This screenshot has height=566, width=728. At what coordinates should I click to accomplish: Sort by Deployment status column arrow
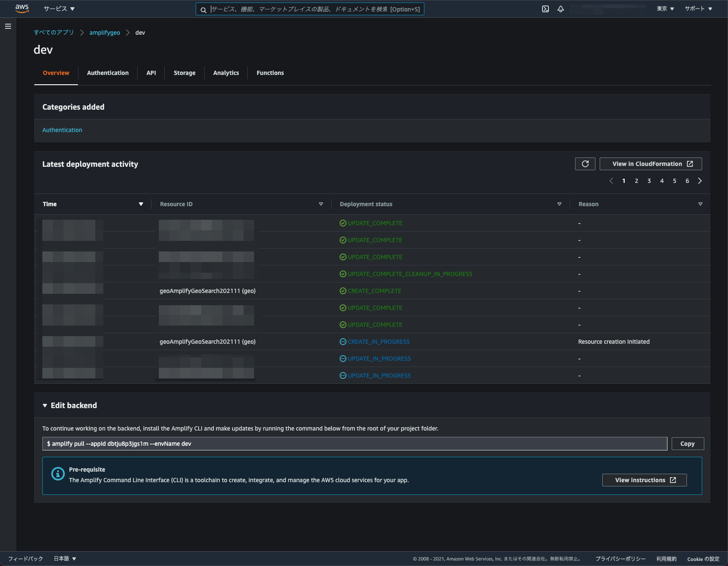coord(559,204)
